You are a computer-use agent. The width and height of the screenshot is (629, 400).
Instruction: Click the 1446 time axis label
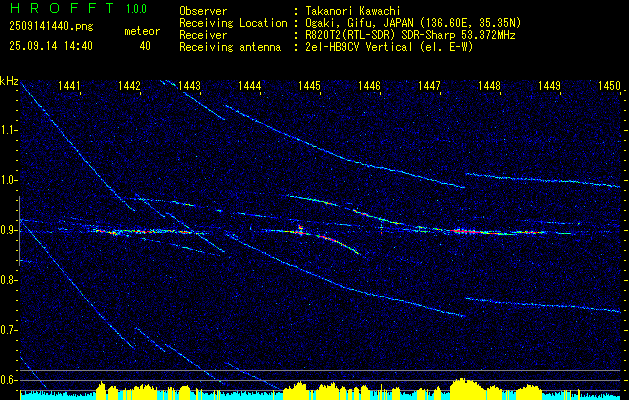pos(369,85)
